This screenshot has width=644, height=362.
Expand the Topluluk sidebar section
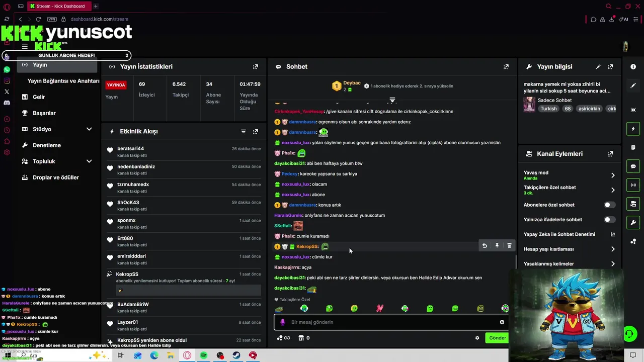(89, 161)
